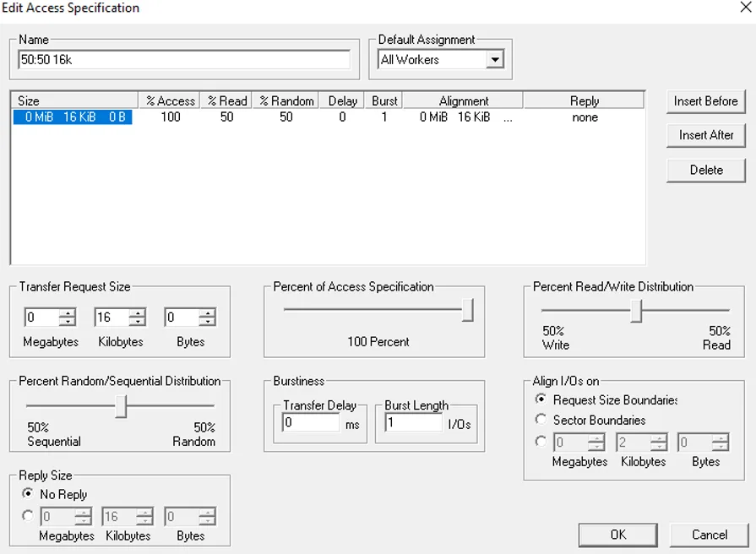Screen dimensions: 756x554
Task: Increase Transfer Request Size Kilobytes with up arrow
Action: click(x=138, y=312)
